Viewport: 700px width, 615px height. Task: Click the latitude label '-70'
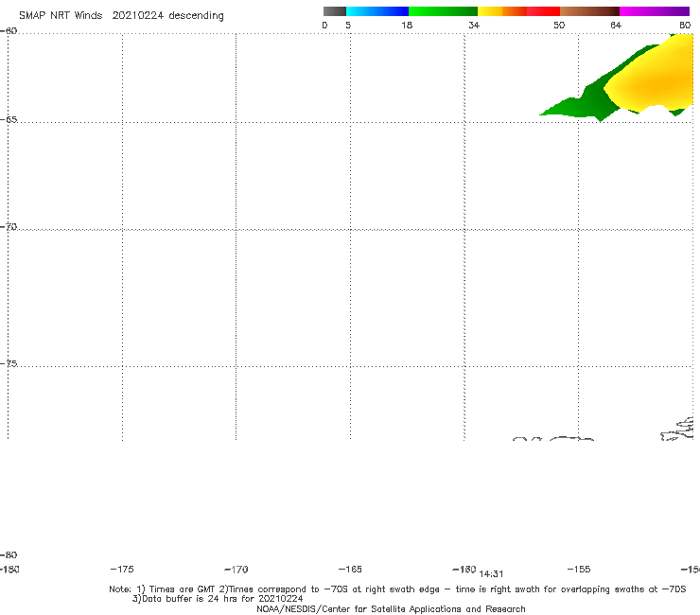pyautogui.click(x=9, y=227)
